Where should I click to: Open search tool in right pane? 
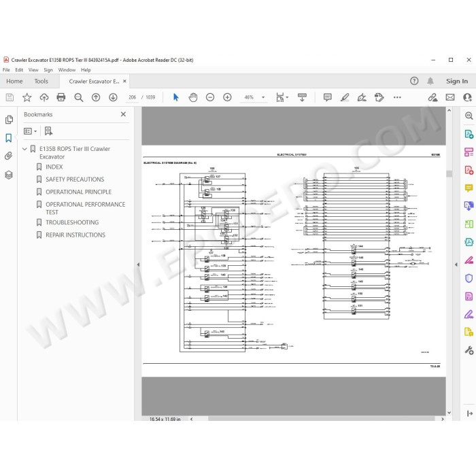469,116
